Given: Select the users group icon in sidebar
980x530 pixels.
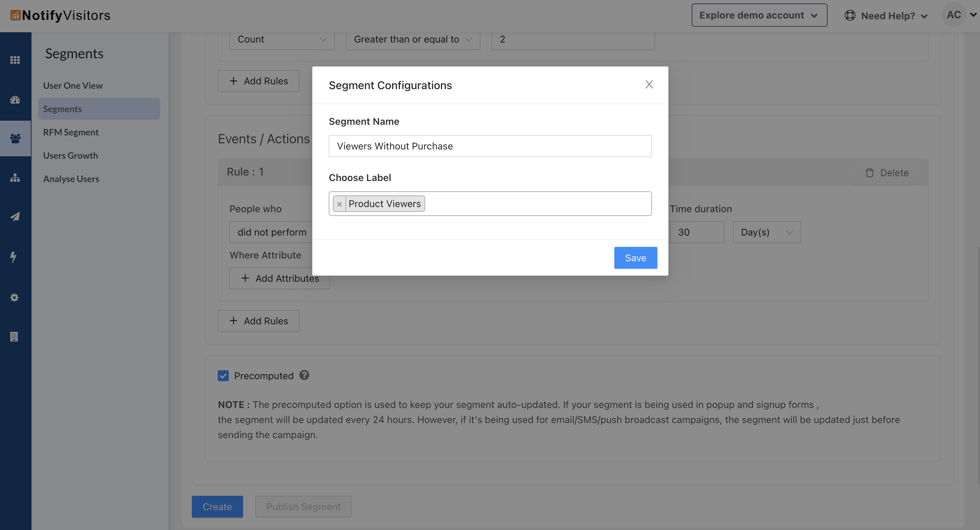Looking at the screenshot, I should (15, 138).
